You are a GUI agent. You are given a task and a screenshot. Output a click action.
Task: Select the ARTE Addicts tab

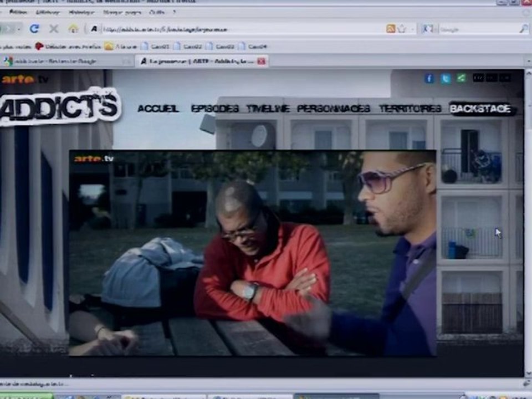coord(202,62)
